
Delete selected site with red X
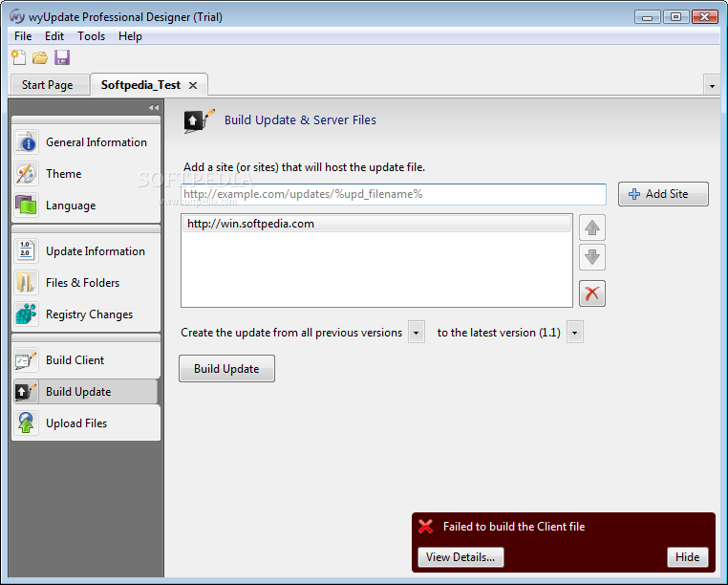[x=592, y=293]
